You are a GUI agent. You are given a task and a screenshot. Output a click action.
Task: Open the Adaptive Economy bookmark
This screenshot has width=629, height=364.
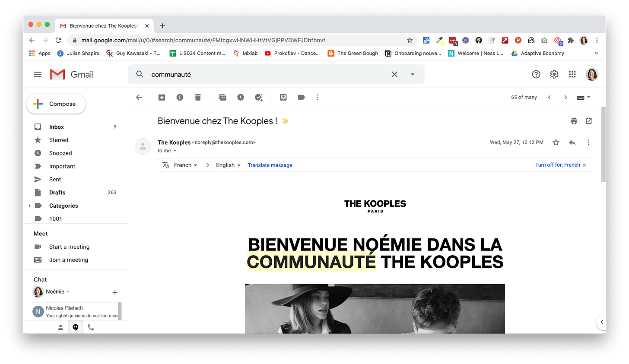pyautogui.click(x=537, y=54)
